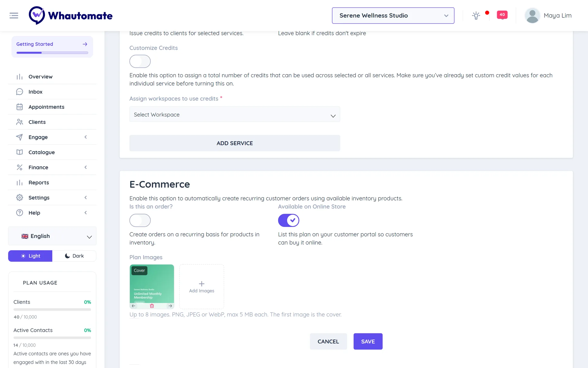
Task: Click the Getting Started arrow icon
Action: click(85, 44)
